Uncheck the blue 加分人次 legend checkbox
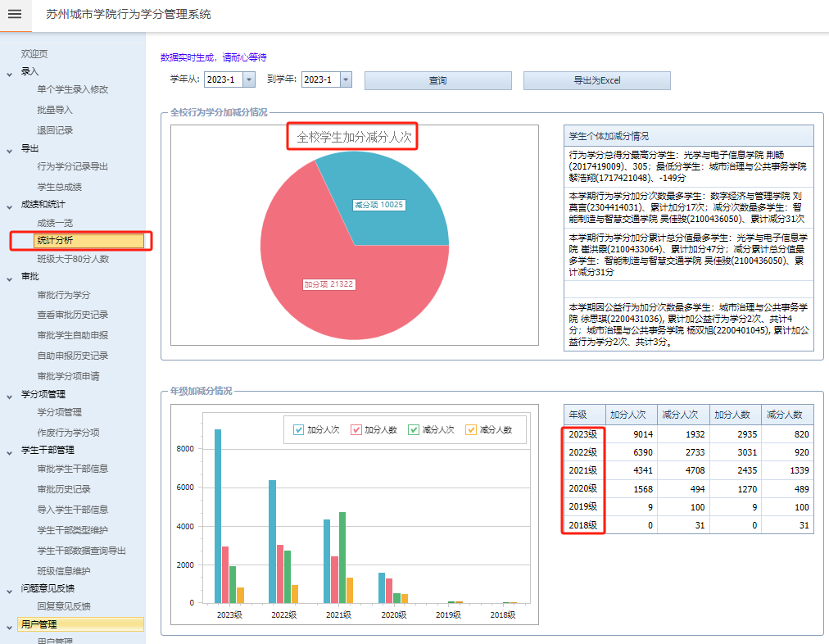The width and height of the screenshot is (829, 644). point(299,429)
